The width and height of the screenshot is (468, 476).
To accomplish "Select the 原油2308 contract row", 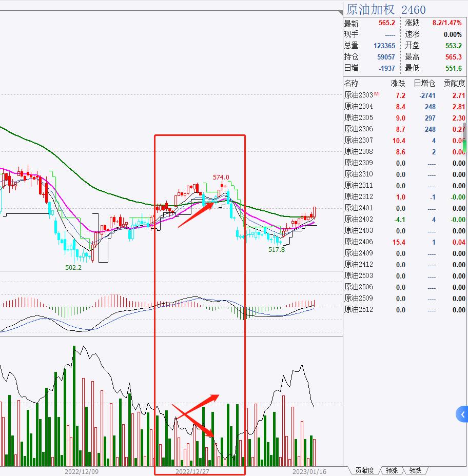I will [404, 152].
